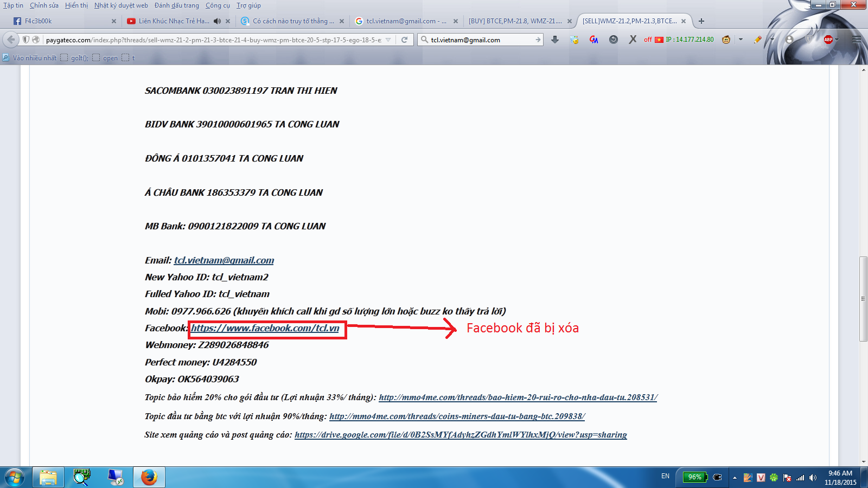Click the X toolbar icon
Image resolution: width=868 pixels, height=488 pixels.
pos(633,40)
